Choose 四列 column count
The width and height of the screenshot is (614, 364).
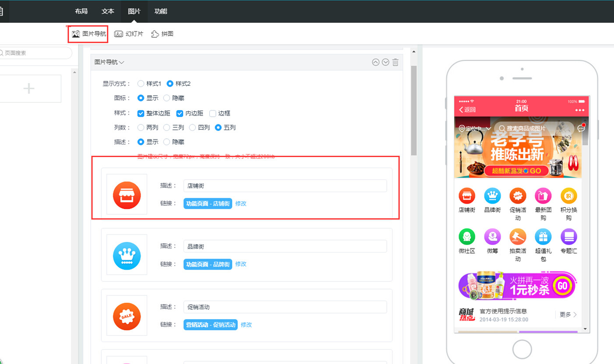pyautogui.click(x=199, y=128)
